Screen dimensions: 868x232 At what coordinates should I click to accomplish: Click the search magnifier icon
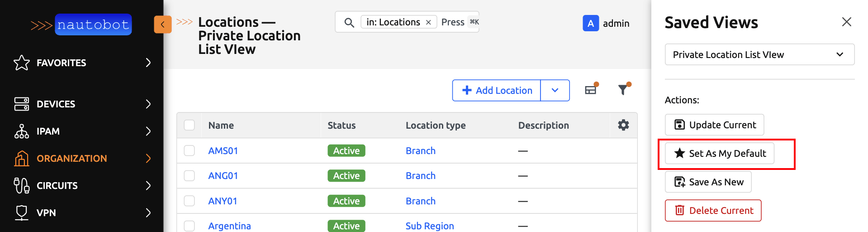click(x=349, y=22)
